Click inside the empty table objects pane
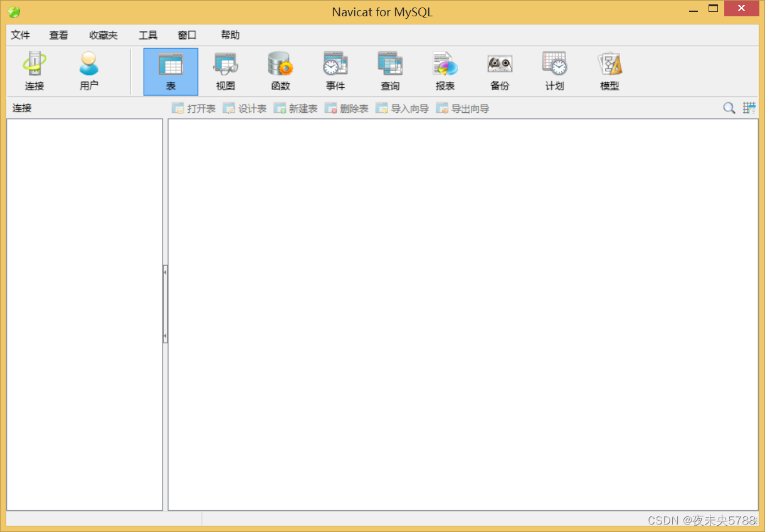Image resolution: width=765 pixels, height=532 pixels. pos(463,315)
